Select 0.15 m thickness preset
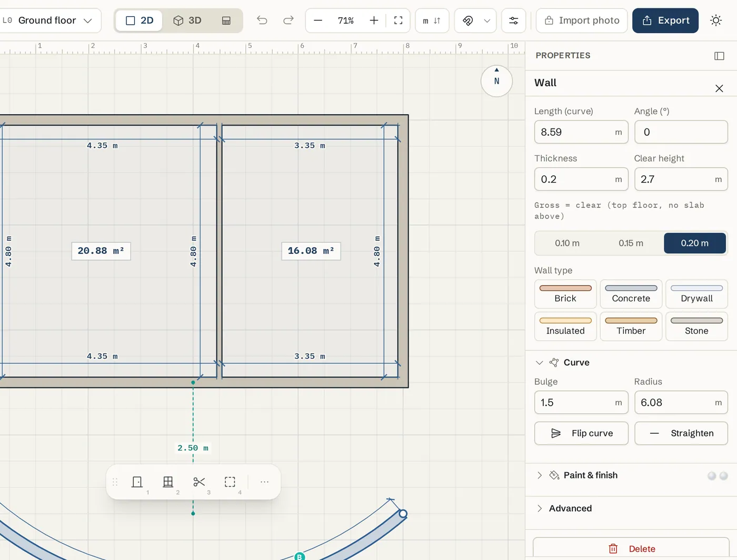The image size is (737, 560). pos(631,243)
